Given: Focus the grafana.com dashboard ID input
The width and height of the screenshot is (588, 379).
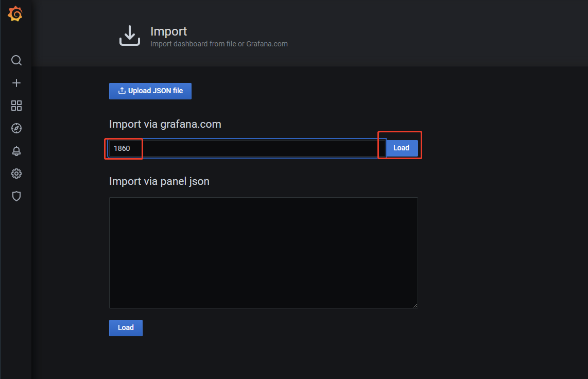Looking at the screenshot, I should [247, 148].
